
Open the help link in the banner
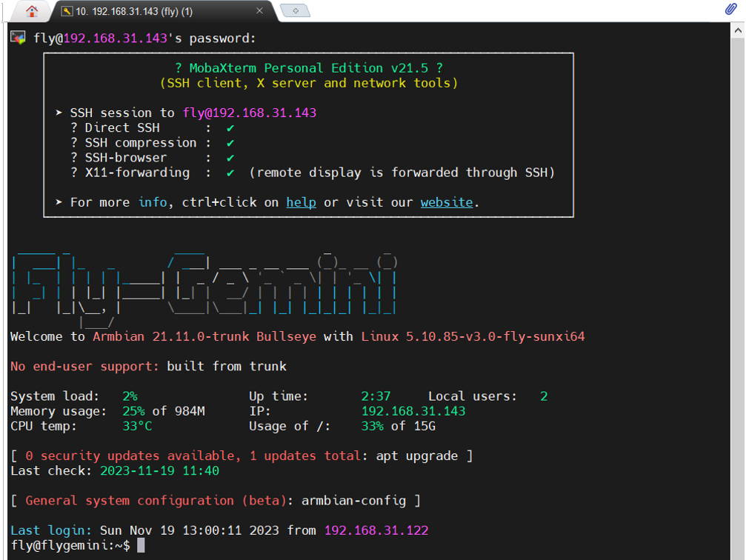coord(301,202)
